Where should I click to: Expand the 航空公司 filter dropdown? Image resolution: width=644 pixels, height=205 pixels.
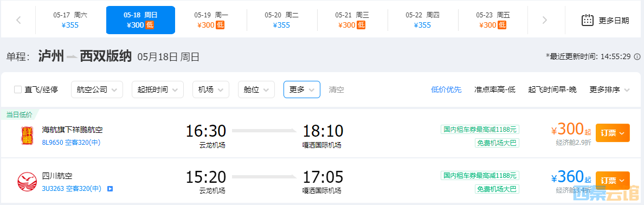point(97,89)
